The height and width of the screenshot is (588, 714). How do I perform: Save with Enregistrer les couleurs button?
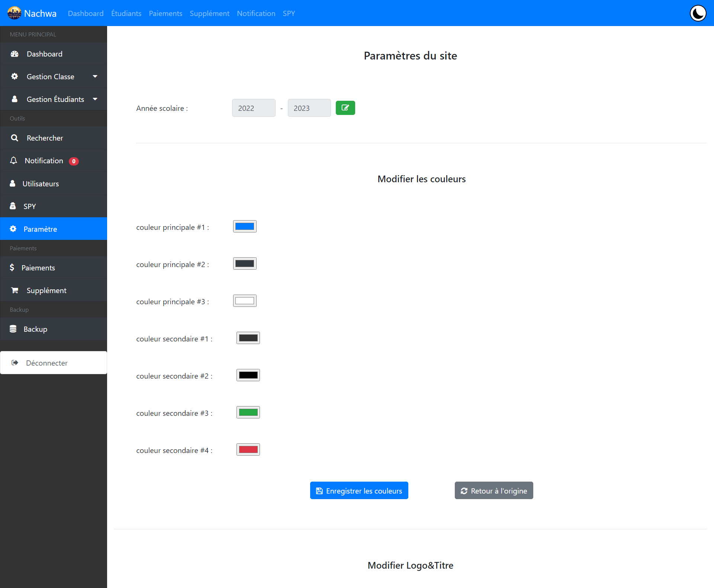click(359, 491)
